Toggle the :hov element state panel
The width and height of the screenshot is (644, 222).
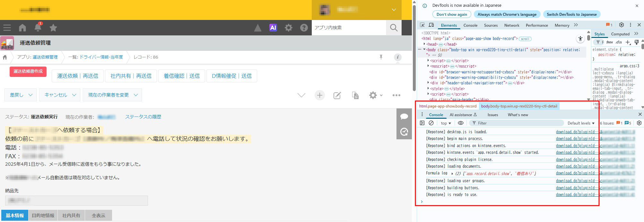[609, 42]
